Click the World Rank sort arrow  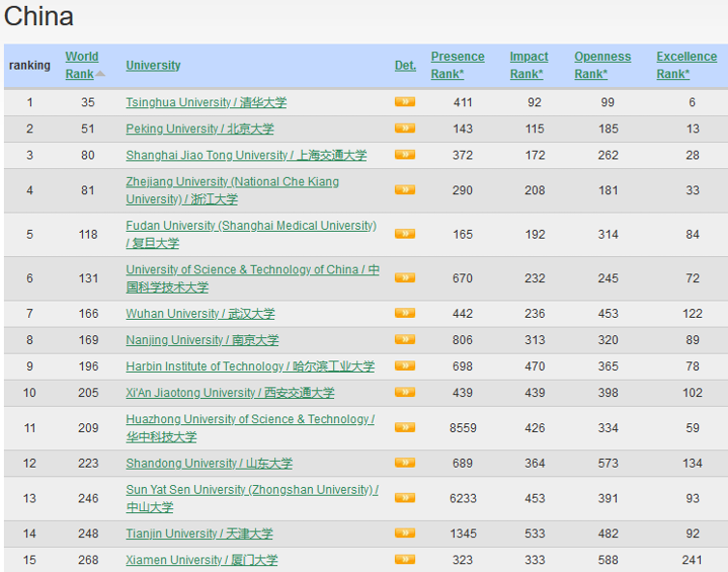click(100, 74)
